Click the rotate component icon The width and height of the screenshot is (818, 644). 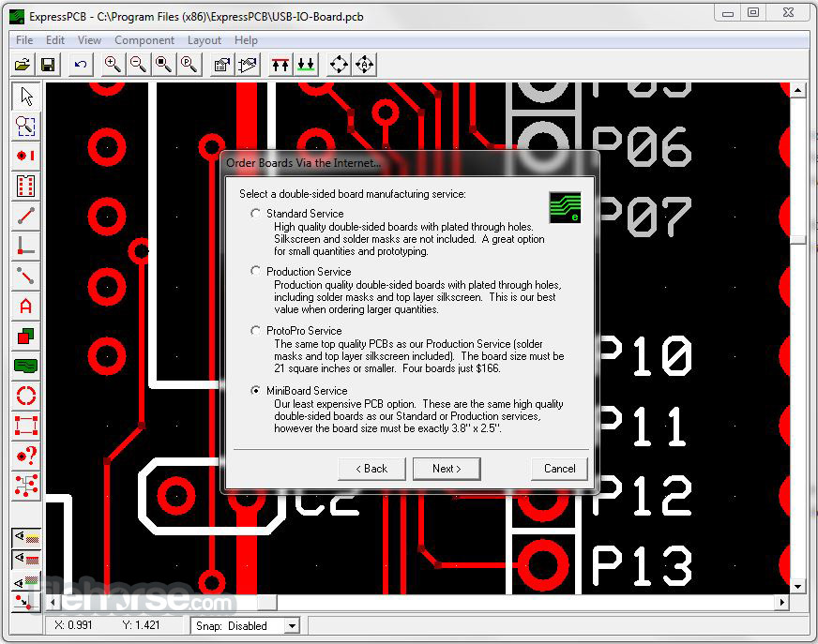pos(339,65)
